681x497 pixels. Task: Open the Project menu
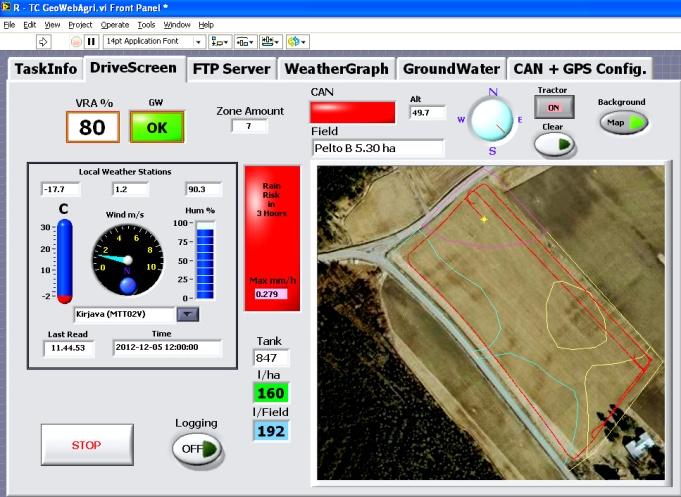tap(80, 25)
